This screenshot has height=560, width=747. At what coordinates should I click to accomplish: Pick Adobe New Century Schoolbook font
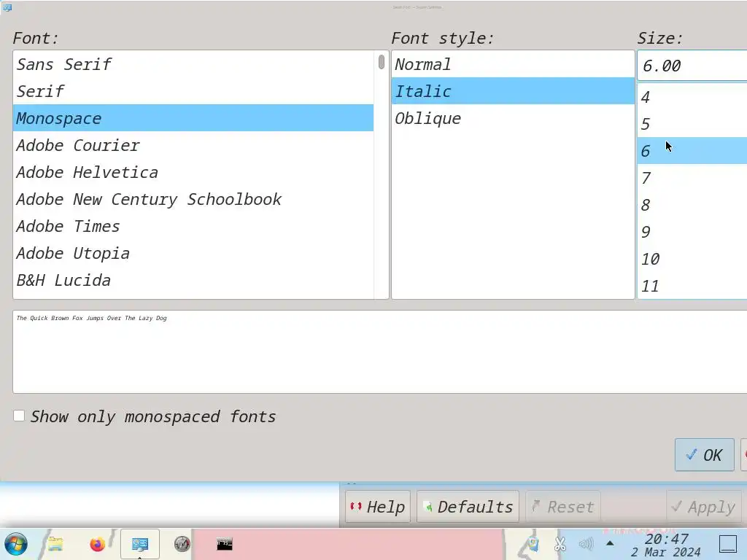(193, 199)
